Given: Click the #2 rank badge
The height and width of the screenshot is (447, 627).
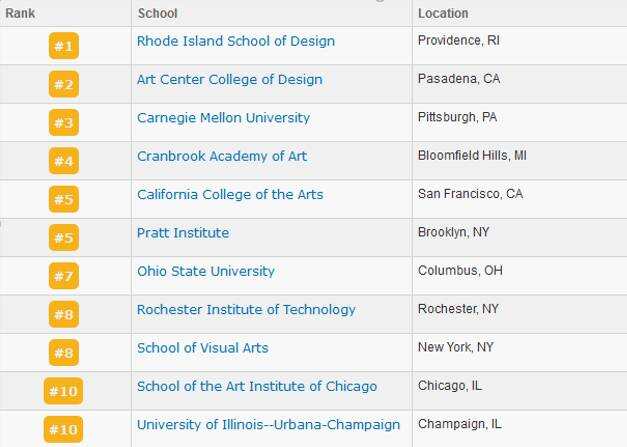Looking at the screenshot, I should point(64,84).
